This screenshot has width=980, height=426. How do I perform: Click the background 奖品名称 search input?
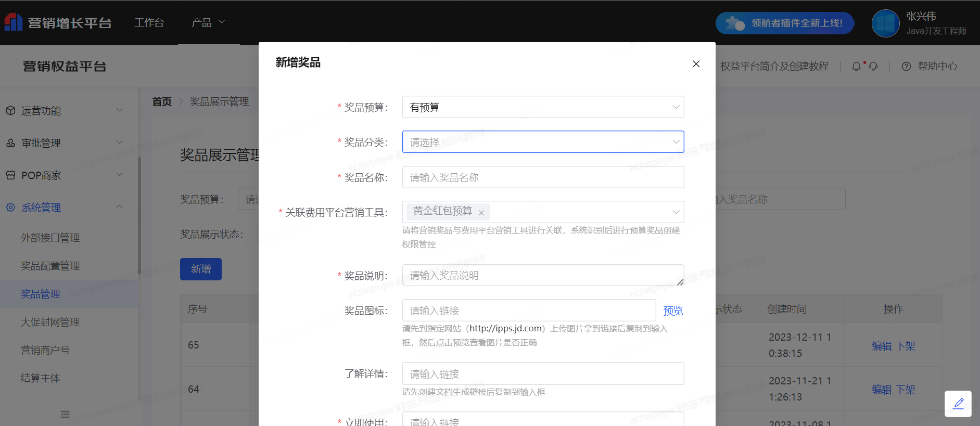pos(781,199)
